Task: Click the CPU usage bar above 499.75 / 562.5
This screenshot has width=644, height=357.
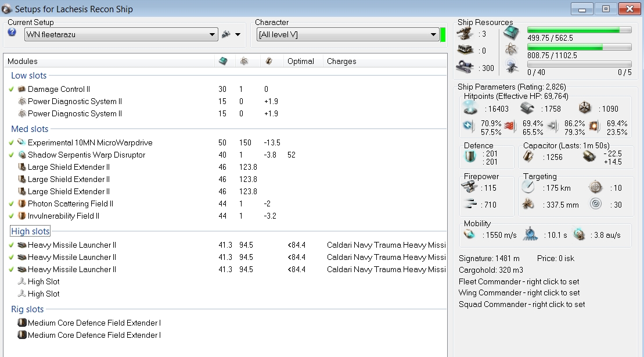Action: point(578,30)
